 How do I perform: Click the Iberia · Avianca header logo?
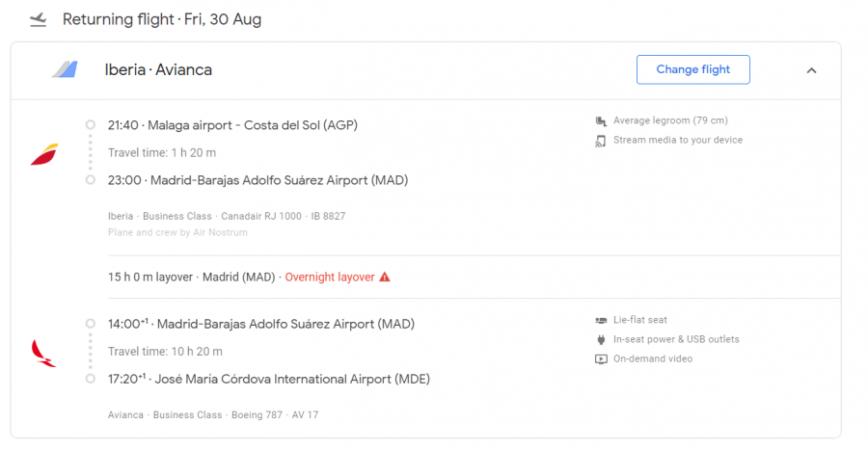65,69
